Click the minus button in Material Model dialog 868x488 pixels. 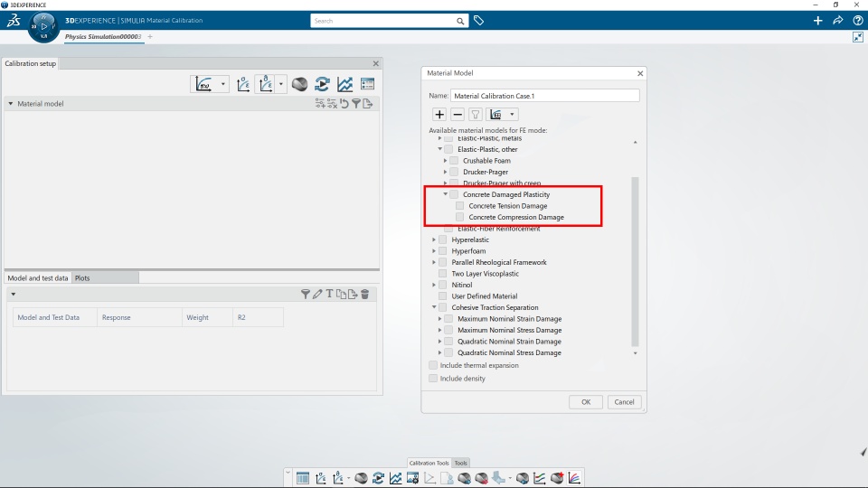click(458, 115)
